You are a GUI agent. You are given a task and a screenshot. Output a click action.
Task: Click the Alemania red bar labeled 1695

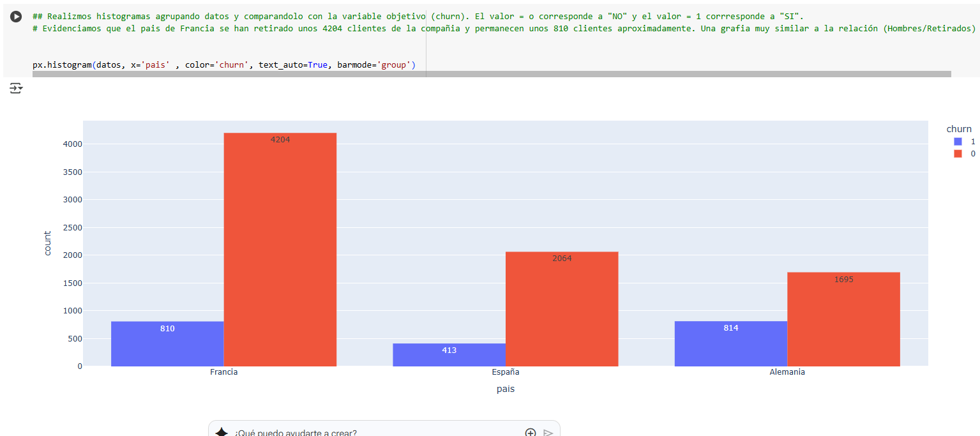click(x=843, y=319)
